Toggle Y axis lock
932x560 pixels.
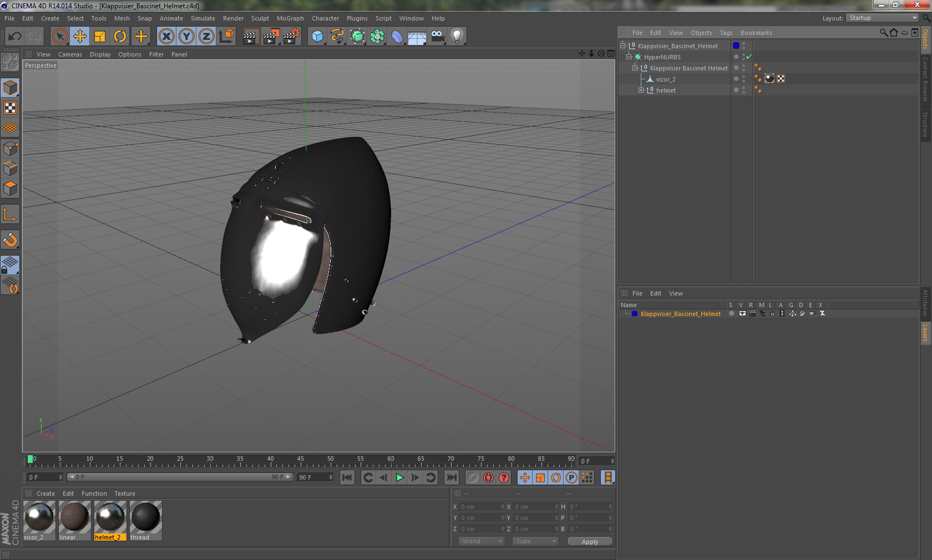point(186,37)
